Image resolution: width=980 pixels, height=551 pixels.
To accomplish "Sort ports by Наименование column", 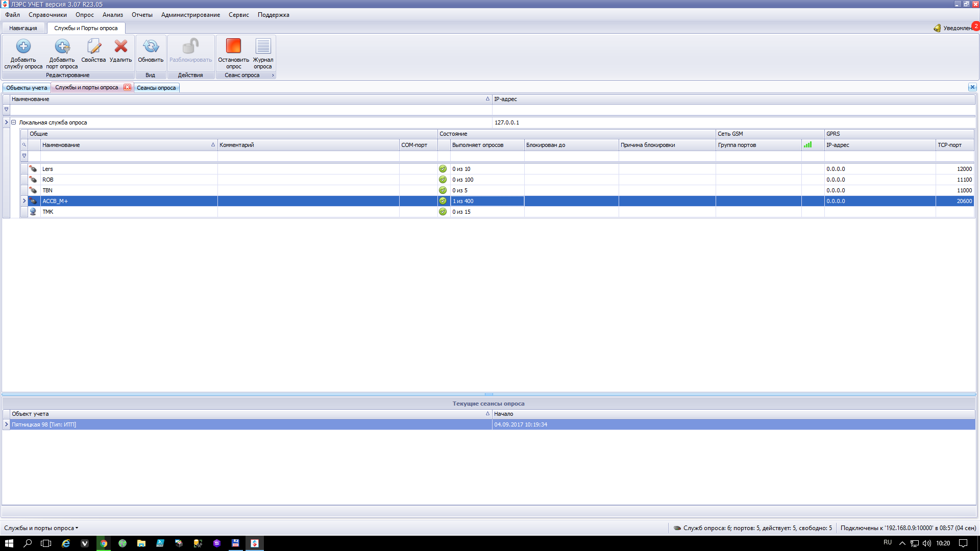I will (x=129, y=145).
